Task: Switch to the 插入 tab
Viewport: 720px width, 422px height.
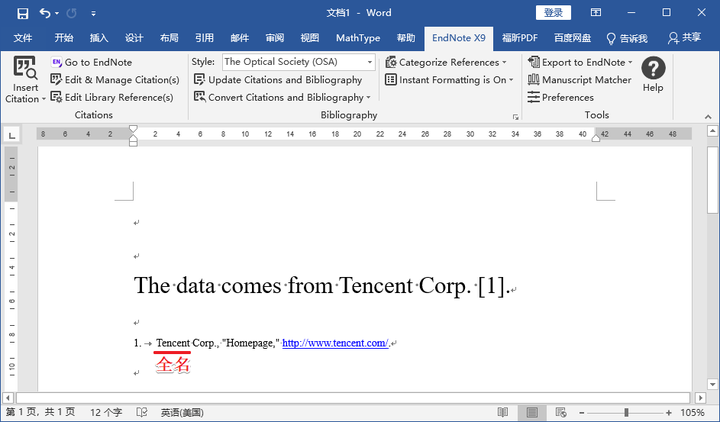Action: (x=99, y=38)
